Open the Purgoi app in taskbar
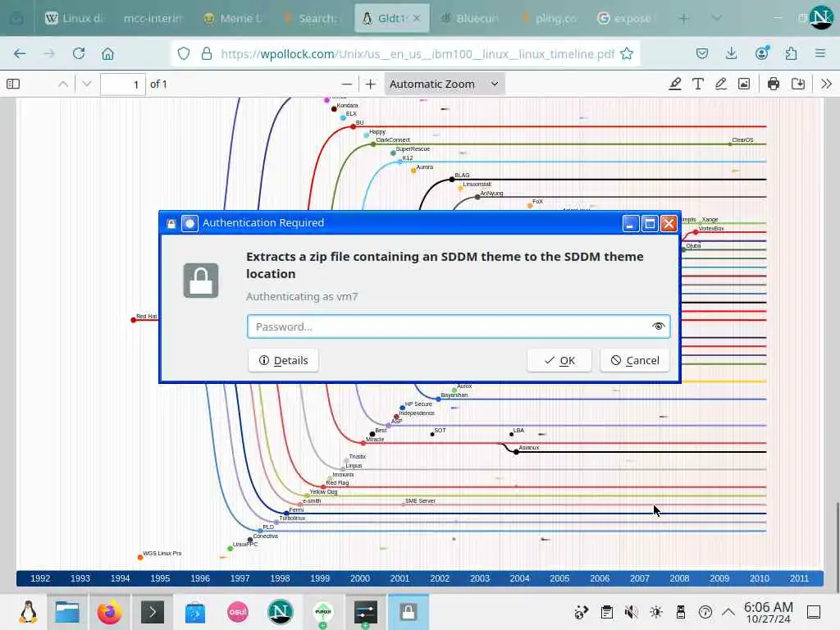The width and height of the screenshot is (840, 630). click(323, 612)
